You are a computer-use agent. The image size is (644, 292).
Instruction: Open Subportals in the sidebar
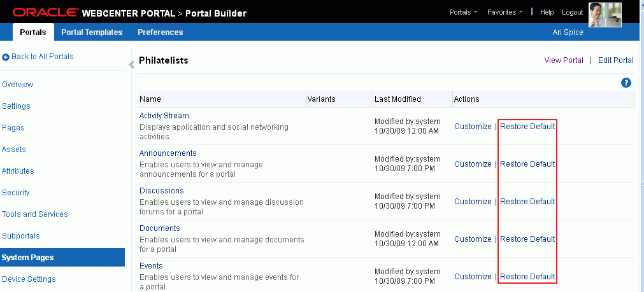(21, 236)
